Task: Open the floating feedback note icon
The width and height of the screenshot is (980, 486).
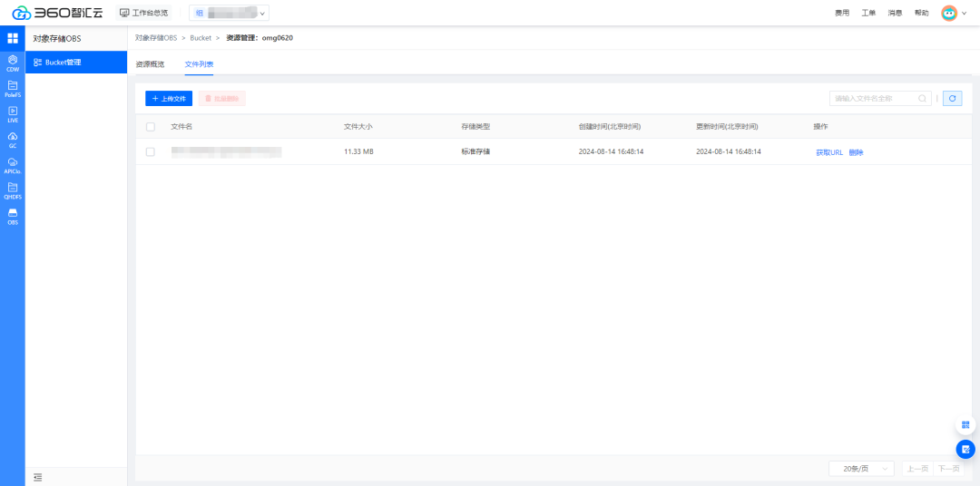Action: [965, 449]
